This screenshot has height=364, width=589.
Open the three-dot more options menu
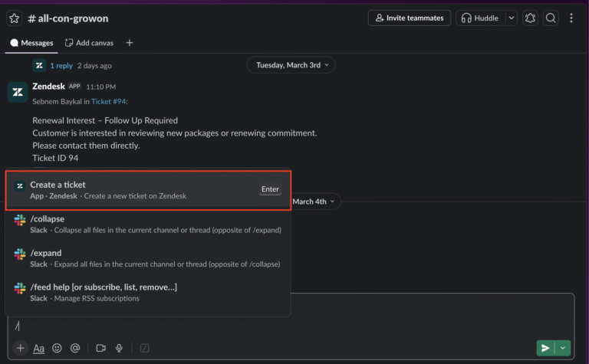coord(571,18)
